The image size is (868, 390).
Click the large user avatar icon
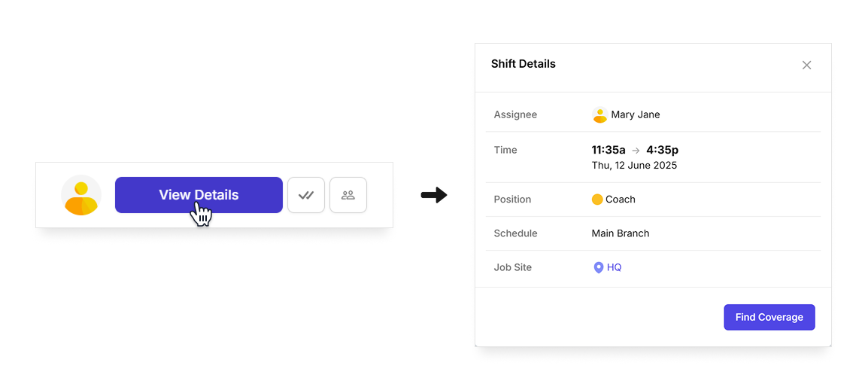81,196
